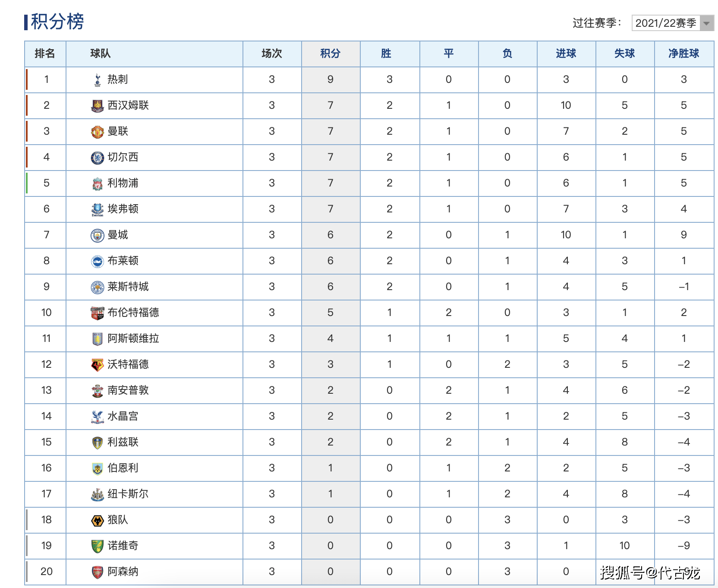This screenshot has width=718, height=588.
Task: Click the Brighton (布莱顿) club crest
Action: [98, 261]
